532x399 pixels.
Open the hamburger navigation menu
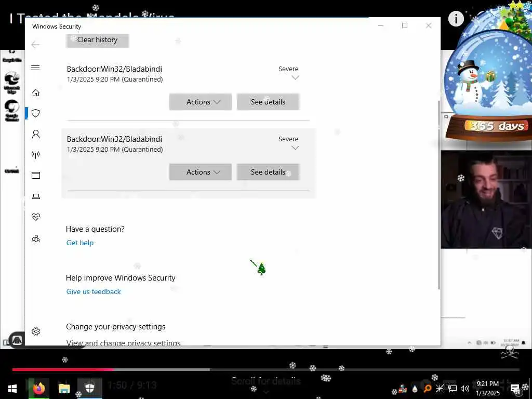(x=35, y=68)
